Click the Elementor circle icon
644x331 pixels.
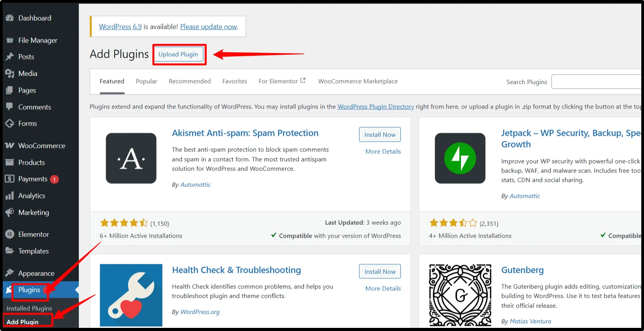[9, 234]
